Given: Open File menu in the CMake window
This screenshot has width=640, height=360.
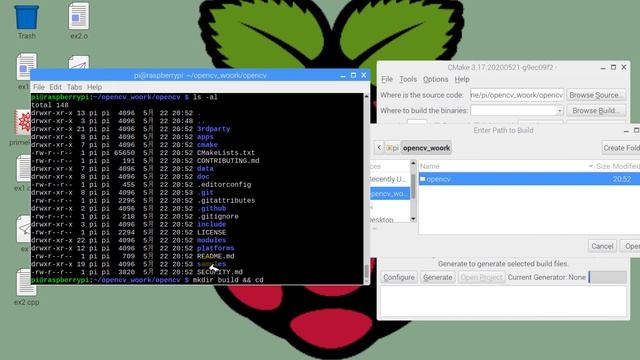Looking at the screenshot, I should [387, 79].
